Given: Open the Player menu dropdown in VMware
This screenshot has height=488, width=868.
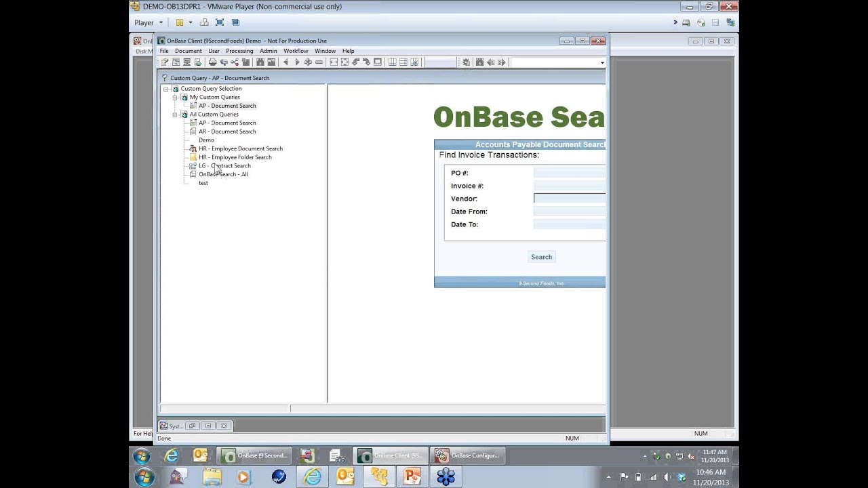Looking at the screenshot, I should click(x=149, y=22).
